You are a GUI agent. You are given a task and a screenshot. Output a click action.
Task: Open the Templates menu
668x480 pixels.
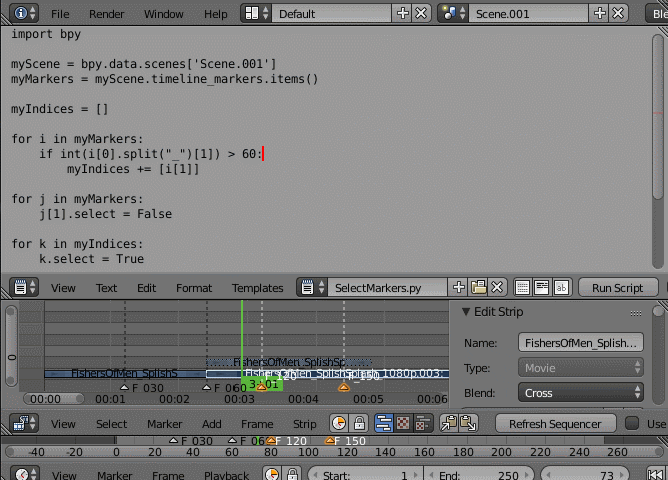(x=257, y=288)
